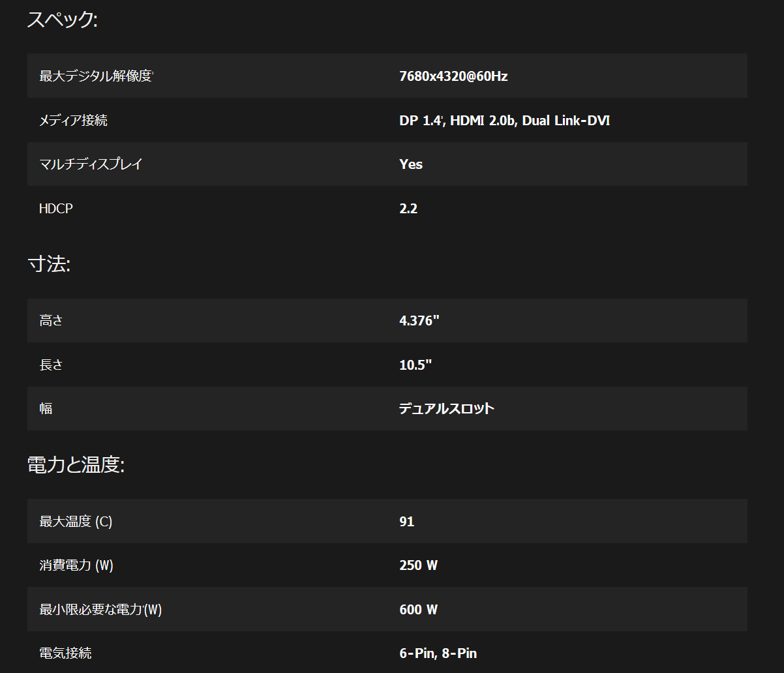Click the 電力と温度 section heading
This screenshot has width=784, height=673.
pyautogui.click(x=76, y=465)
